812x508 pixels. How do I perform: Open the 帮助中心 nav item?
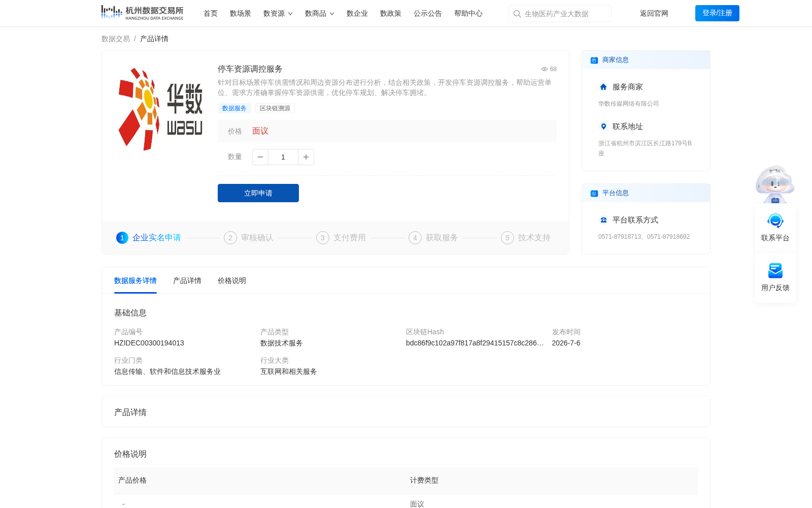[x=468, y=14]
